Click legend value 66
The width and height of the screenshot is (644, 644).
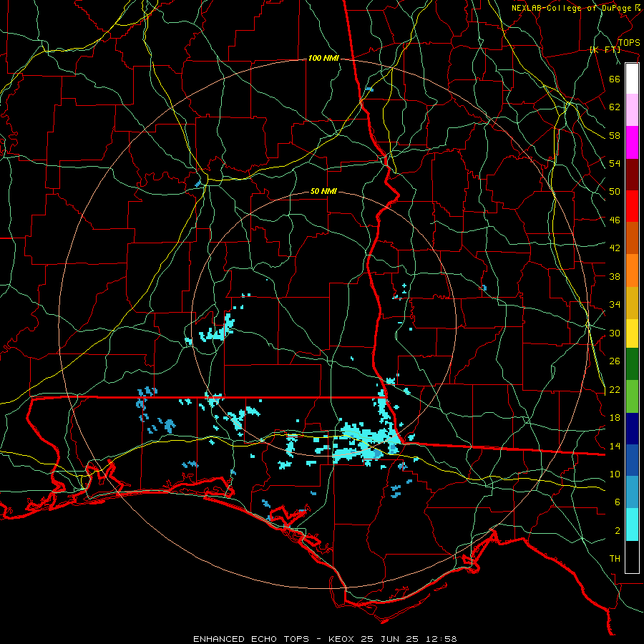615,79
